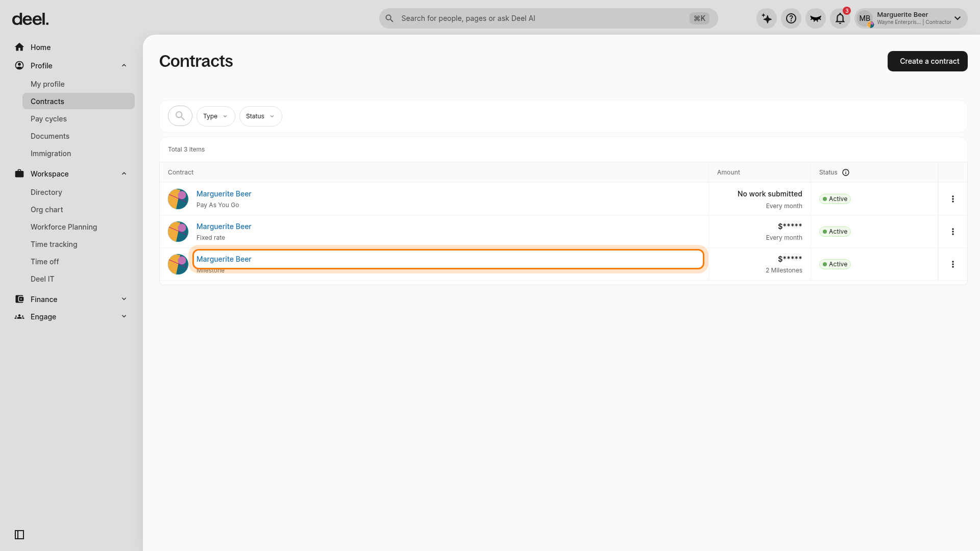The width and height of the screenshot is (980, 551).
Task: Click the Finance wallet icon
Action: tap(19, 299)
